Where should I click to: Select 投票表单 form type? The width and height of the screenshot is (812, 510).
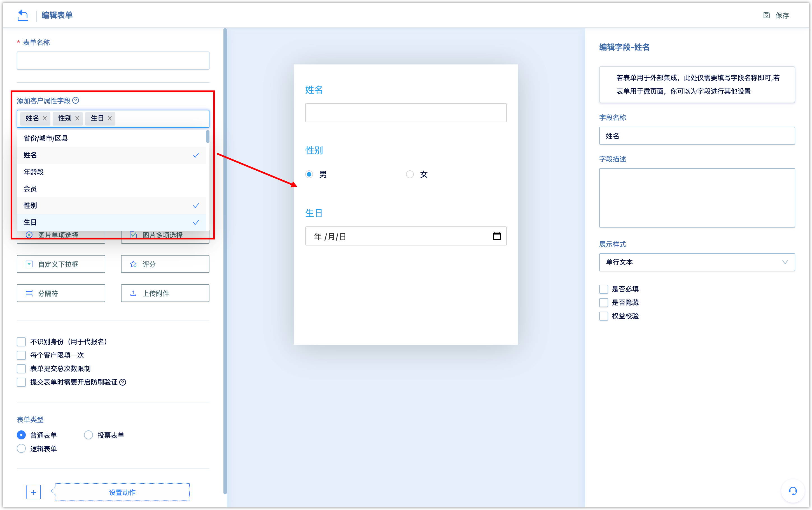point(88,435)
